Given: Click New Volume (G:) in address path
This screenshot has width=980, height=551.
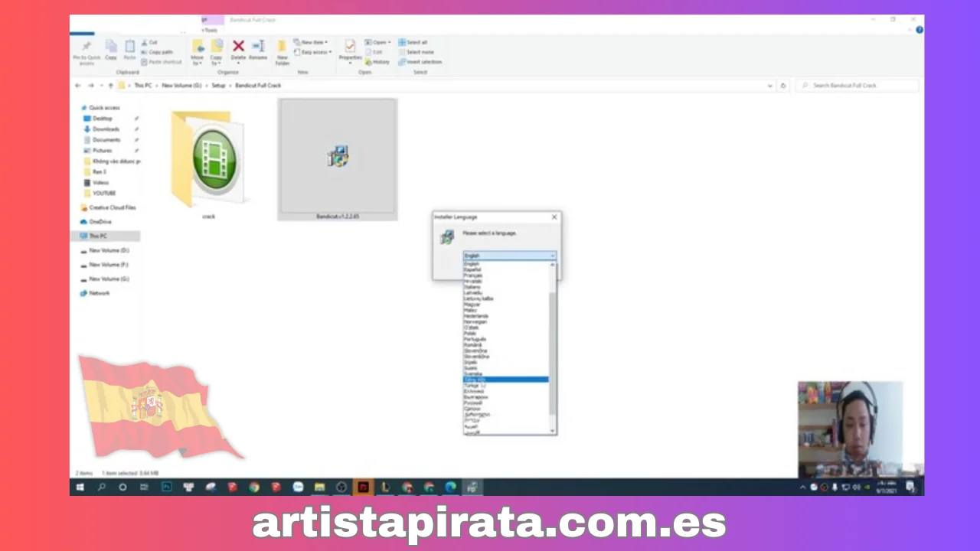Looking at the screenshot, I should [181, 86].
